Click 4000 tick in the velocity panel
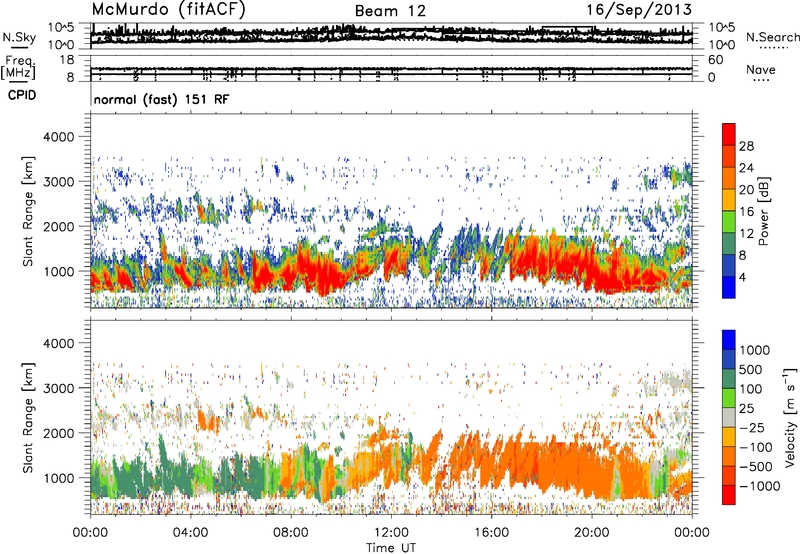The image size is (800, 554). pyautogui.click(x=59, y=343)
